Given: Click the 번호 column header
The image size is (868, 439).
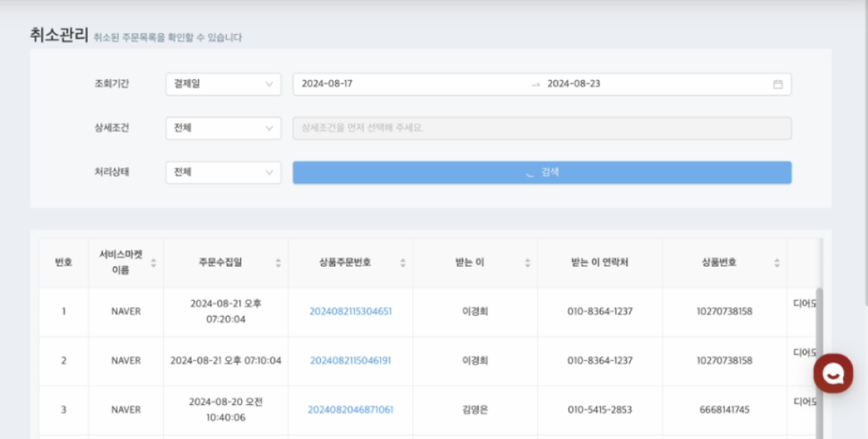Looking at the screenshot, I should point(64,263).
